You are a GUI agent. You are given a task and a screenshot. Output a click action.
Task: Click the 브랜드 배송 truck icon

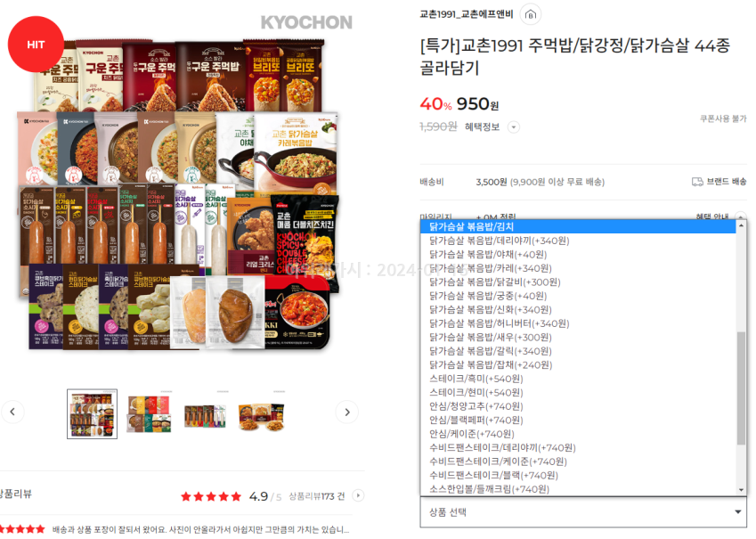[x=697, y=182]
